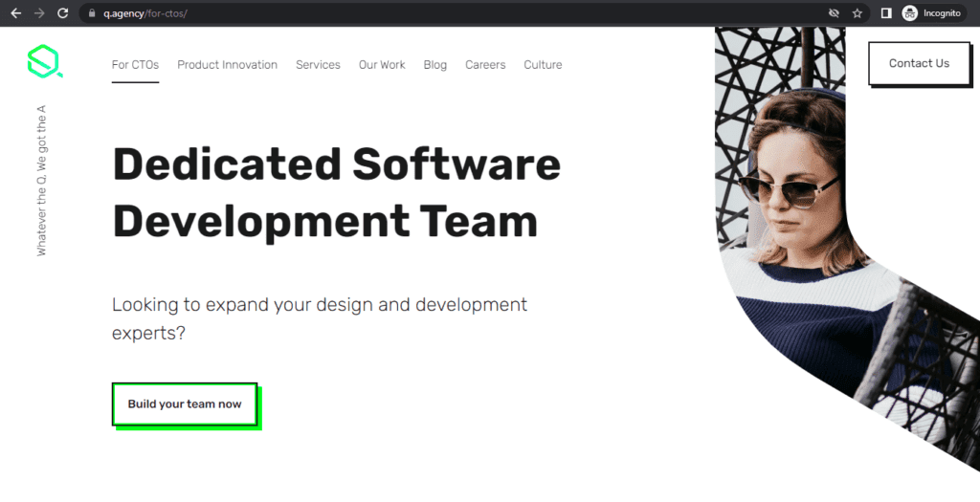The image size is (980, 502).
Task: Click the browser forward arrow
Action: click(39, 13)
